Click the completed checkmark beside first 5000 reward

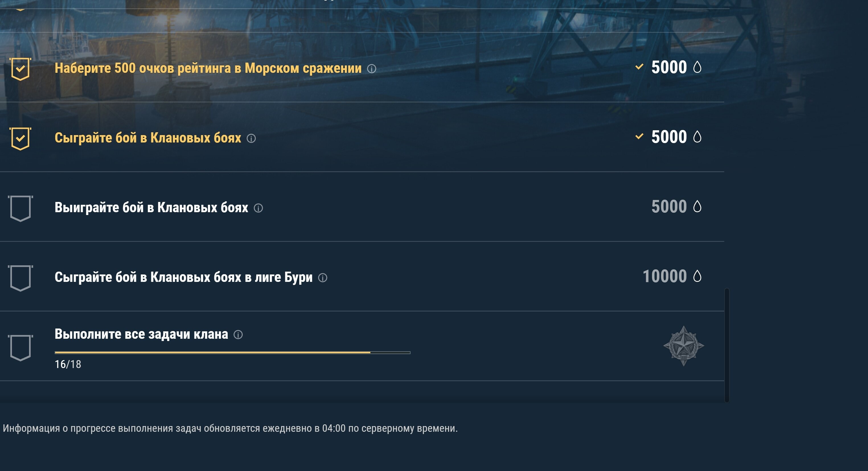(639, 67)
